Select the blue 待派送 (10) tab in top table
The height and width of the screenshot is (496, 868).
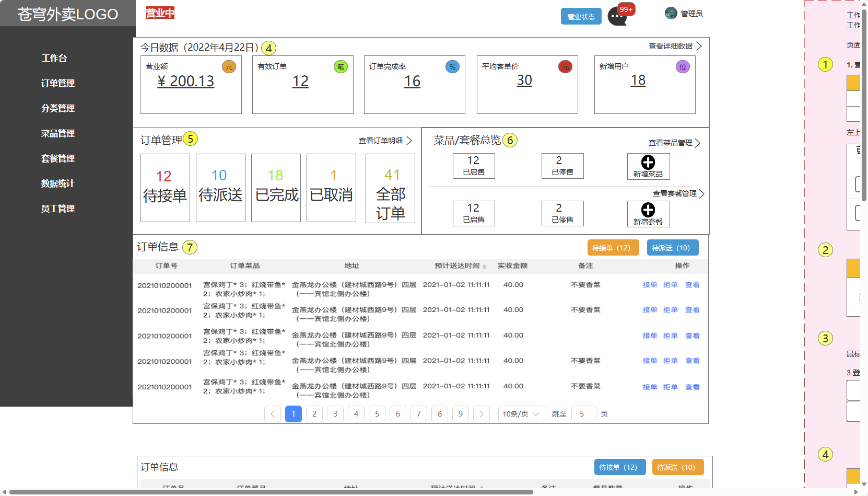(673, 248)
